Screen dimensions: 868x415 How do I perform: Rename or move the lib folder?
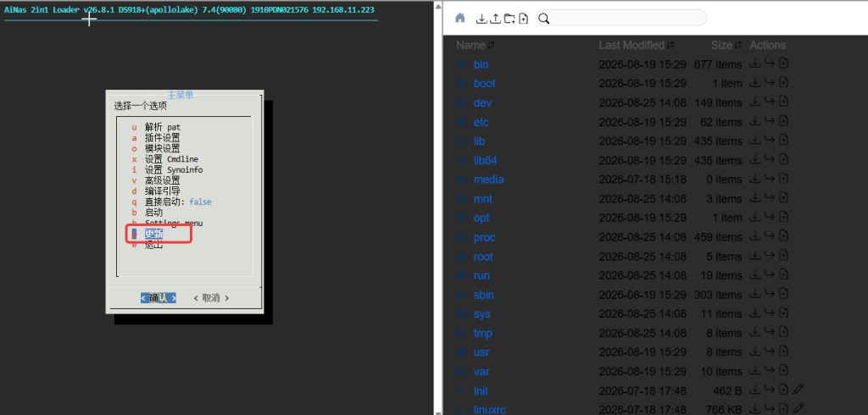770,140
